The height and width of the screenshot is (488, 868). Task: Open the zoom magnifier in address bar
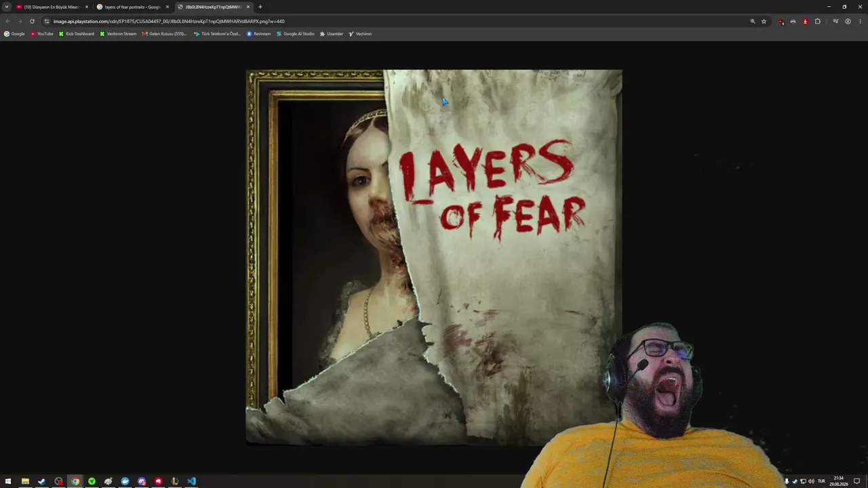pyautogui.click(x=753, y=21)
